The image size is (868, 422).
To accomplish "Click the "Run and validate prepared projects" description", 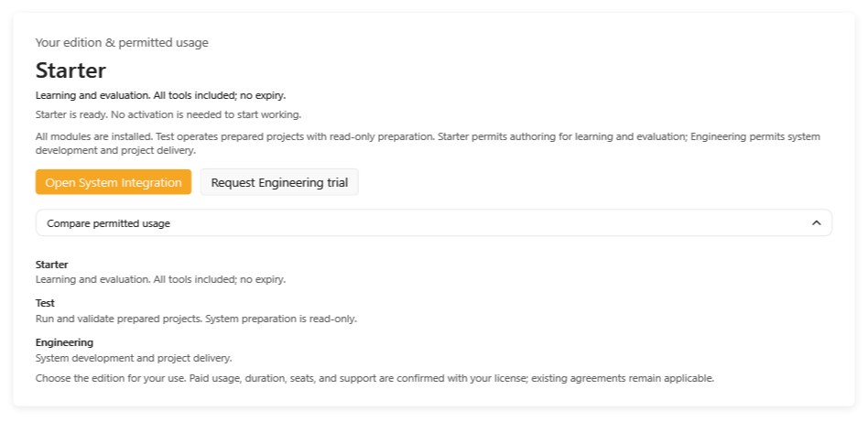I will (x=119, y=319).
